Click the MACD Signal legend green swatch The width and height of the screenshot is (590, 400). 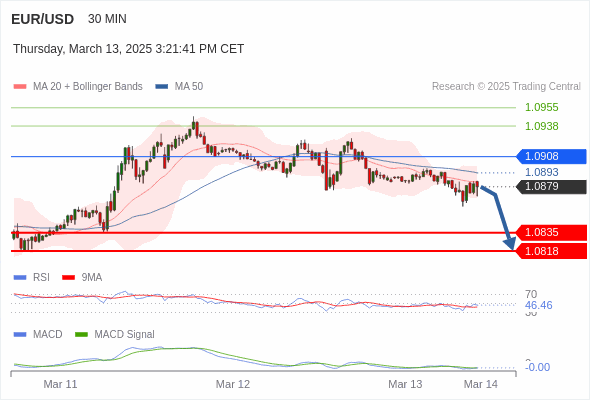coord(82,335)
